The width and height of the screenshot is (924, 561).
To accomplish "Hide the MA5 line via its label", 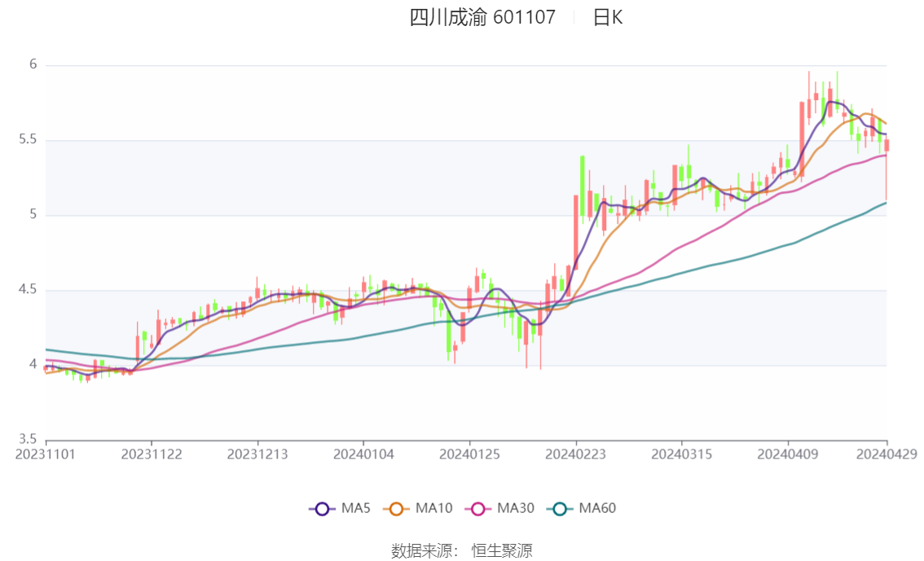I will pyautogui.click(x=355, y=508).
